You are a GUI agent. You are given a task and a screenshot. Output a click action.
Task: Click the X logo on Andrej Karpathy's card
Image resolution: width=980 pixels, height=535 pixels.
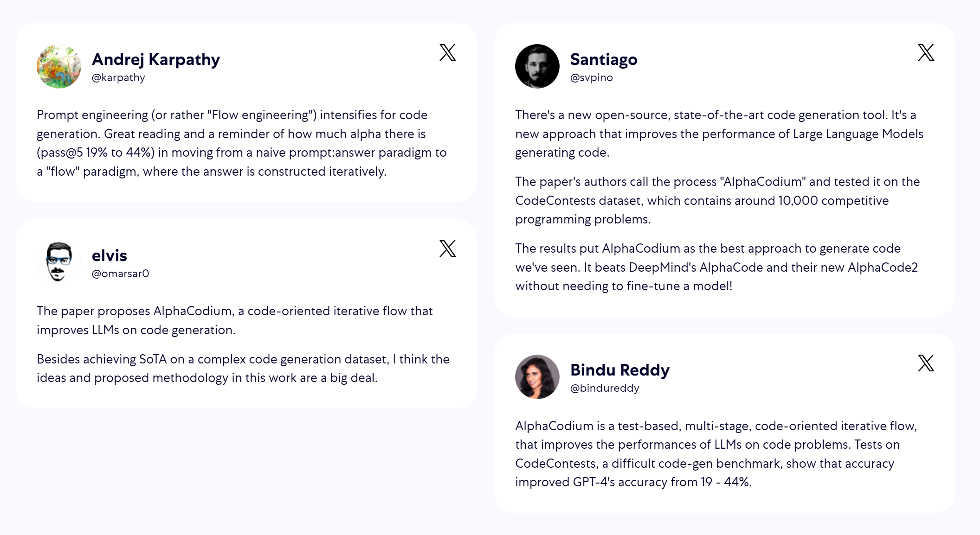(x=448, y=52)
